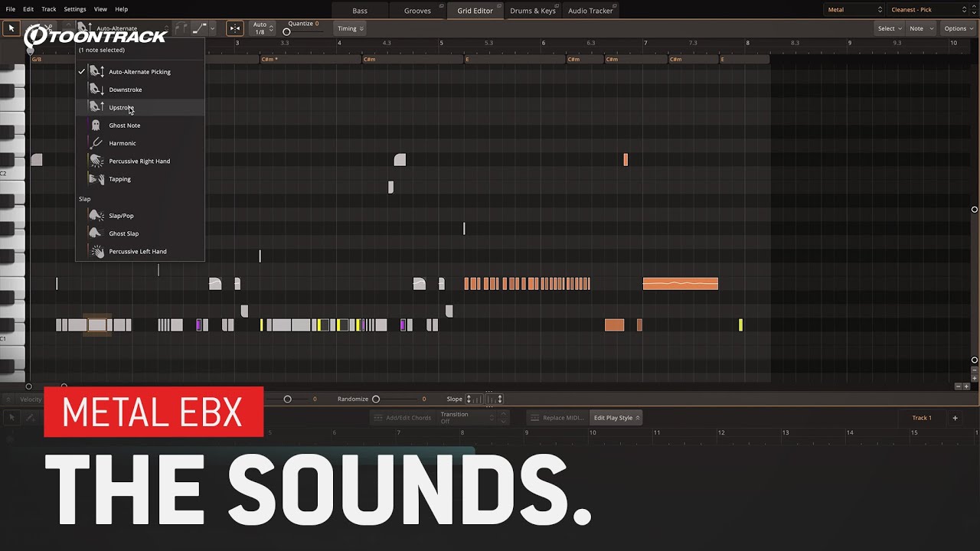Select Percussive Right Hand play style
The height and width of the screenshot is (551, 980).
[x=140, y=161]
